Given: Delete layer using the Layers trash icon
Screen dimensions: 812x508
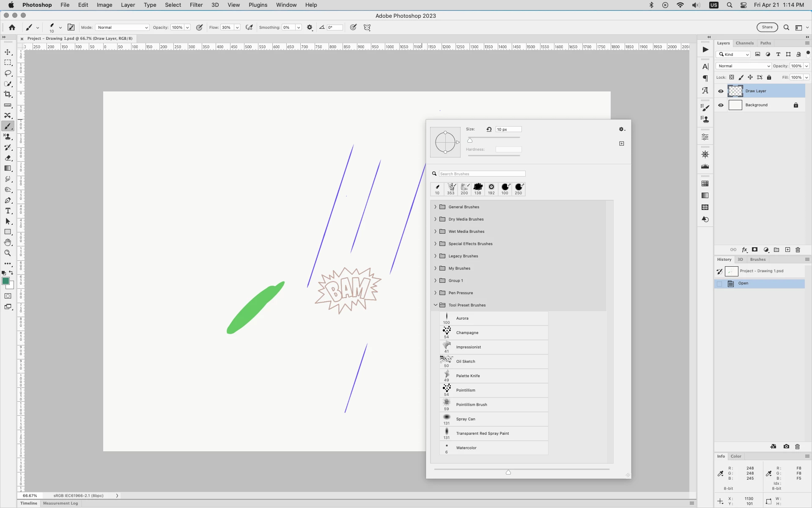Looking at the screenshot, I should (x=798, y=250).
